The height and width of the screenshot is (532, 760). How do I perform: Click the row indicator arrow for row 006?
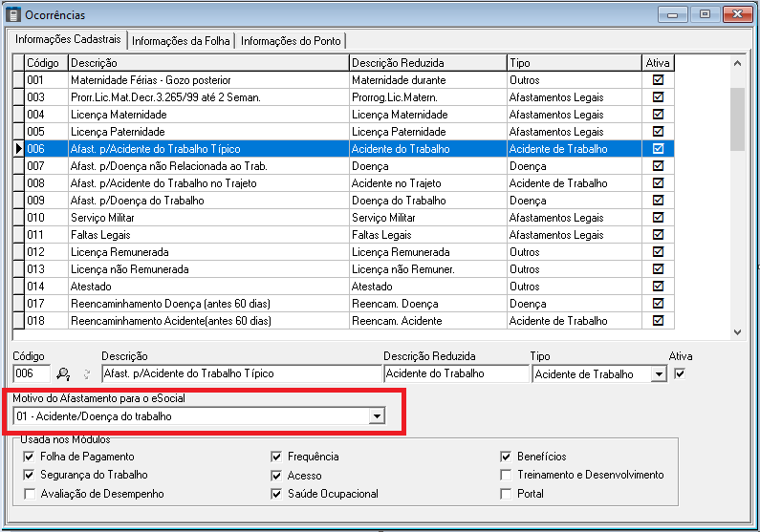point(18,149)
